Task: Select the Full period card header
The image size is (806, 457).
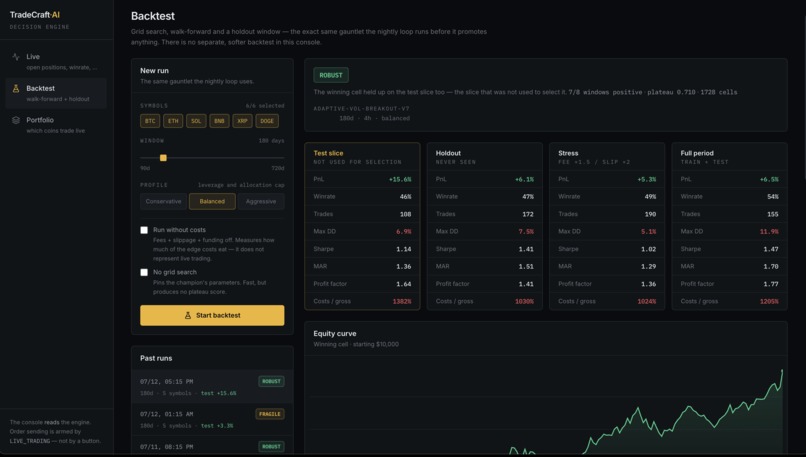Action: tap(729, 157)
